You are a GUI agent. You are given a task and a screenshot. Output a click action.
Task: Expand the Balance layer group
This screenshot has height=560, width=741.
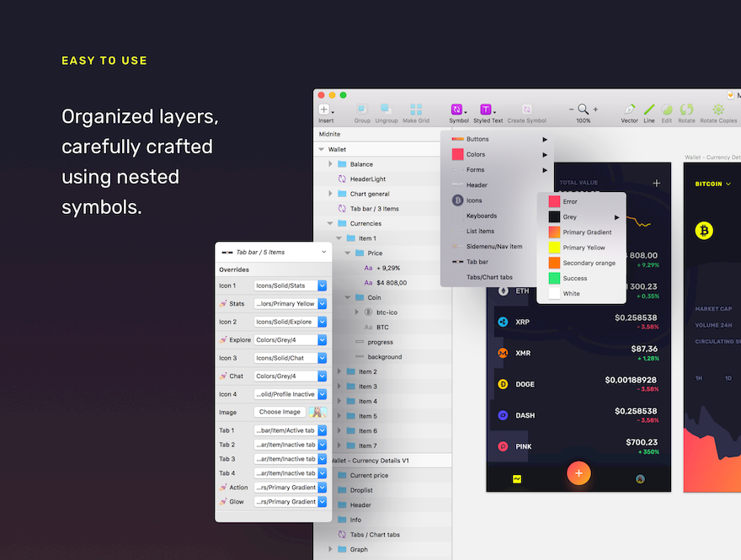pyautogui.click(x=330, y=164)
